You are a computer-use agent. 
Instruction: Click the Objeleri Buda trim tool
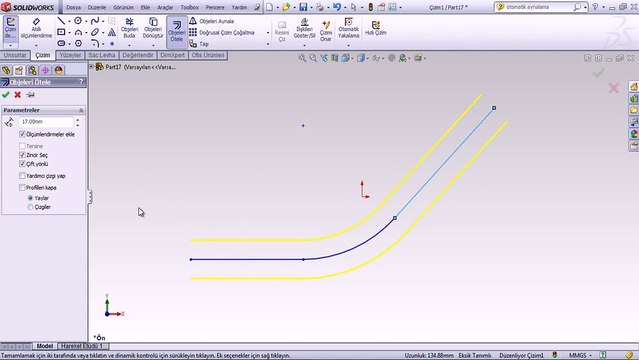point(129,28)
